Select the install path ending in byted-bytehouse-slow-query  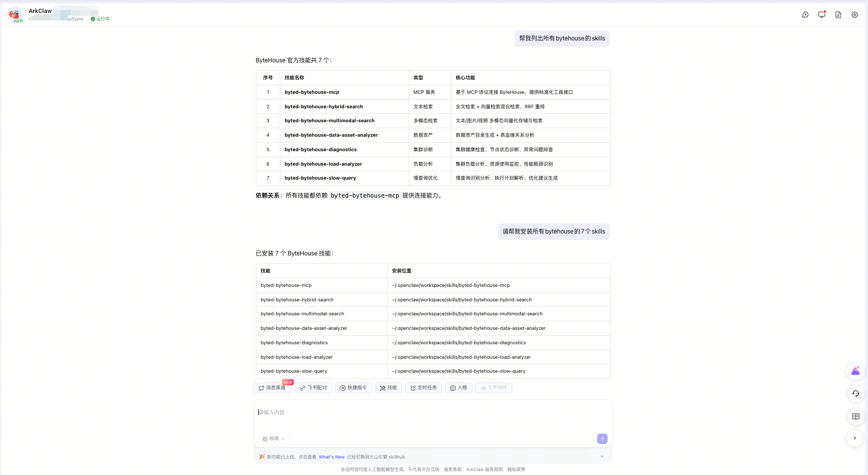point(458,371)
